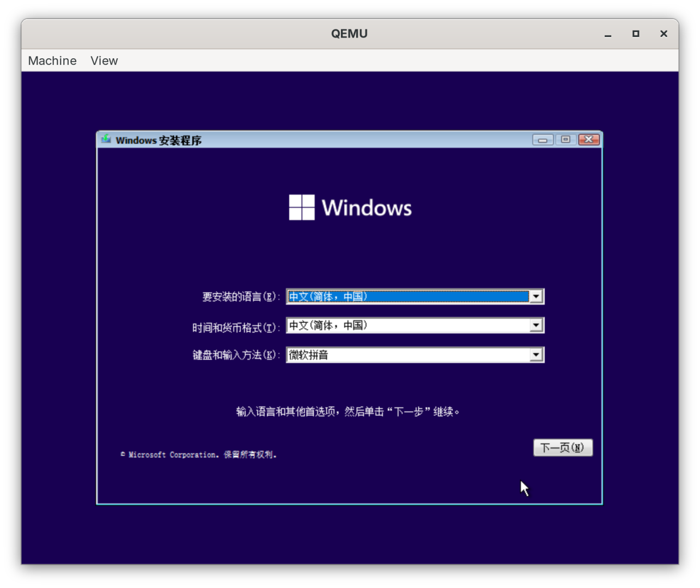Viewport: 700px width, 588px height.
Task: Select the highlighted 中文(简体，中国) language field
Action: click(407, 296)
